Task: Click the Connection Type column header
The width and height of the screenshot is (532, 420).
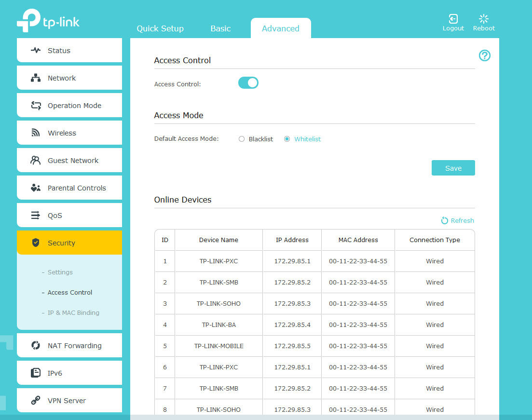Action: point(435,240)
